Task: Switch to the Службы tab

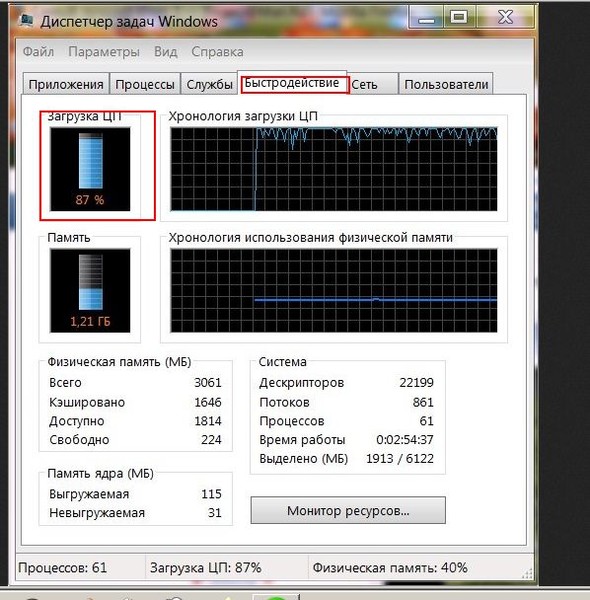Action: [x=209, y=84]
